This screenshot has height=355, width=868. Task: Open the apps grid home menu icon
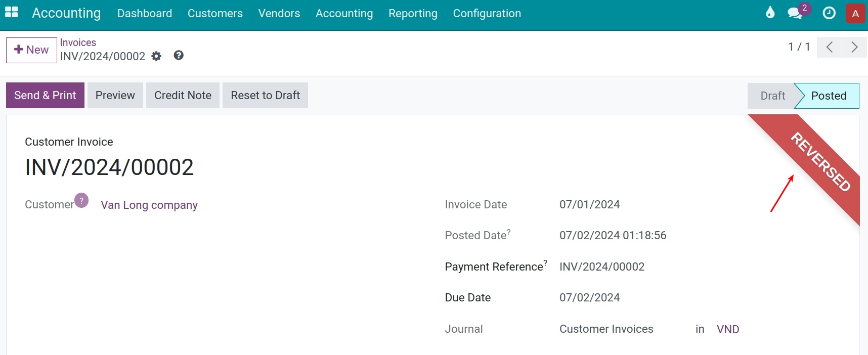click(12, 13)
